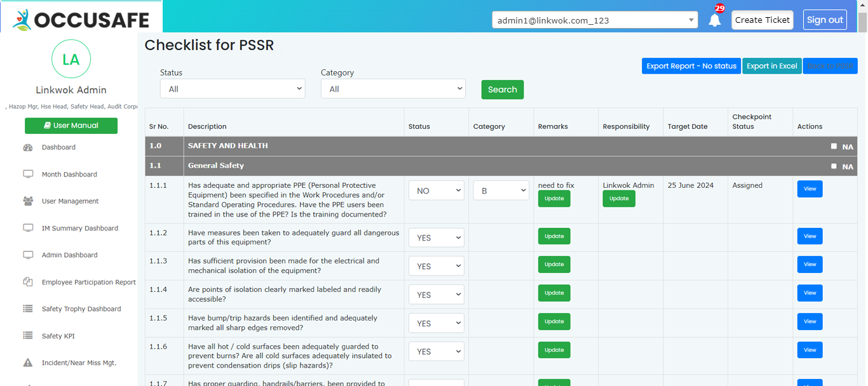Image resolution: width=868 pixels, height=386 pixels.
Task: Click View for row 1.1.4
Action: (x=810, y=293)
